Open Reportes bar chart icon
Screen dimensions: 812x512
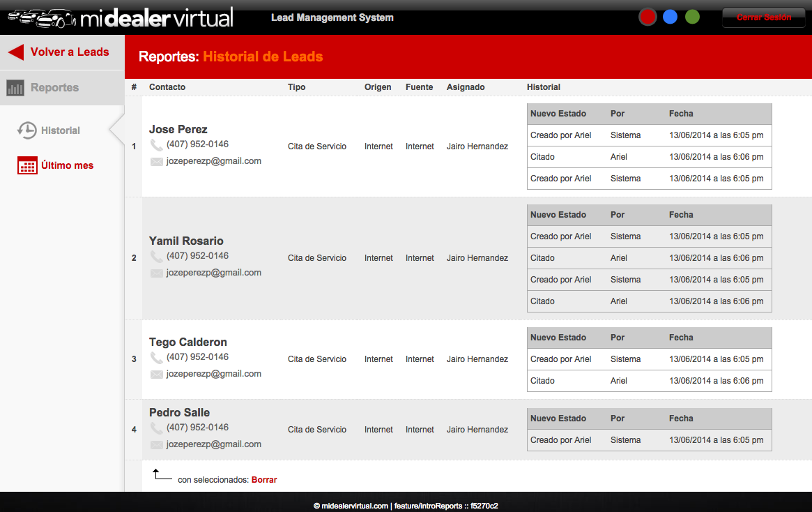[x=15, y=88]
